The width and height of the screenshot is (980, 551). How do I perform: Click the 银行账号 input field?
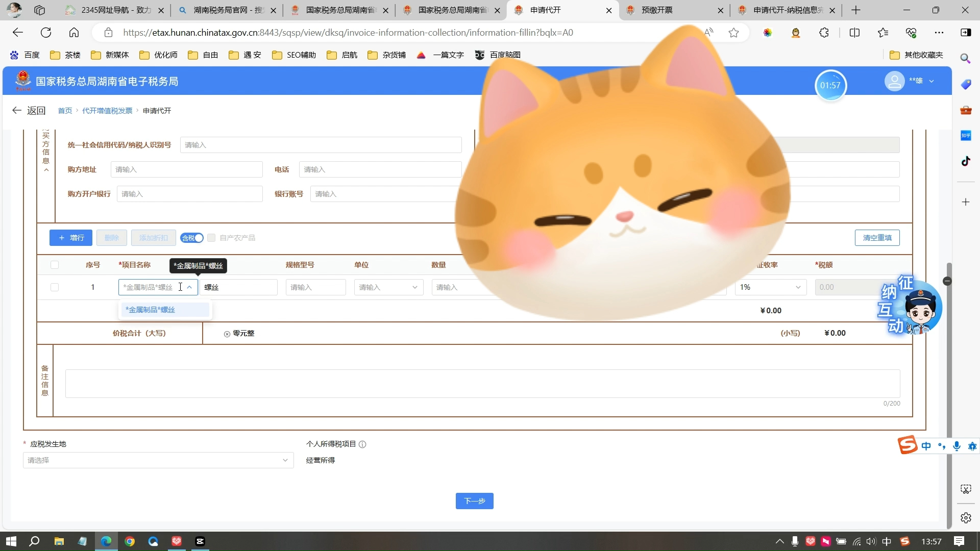(385, 194)
